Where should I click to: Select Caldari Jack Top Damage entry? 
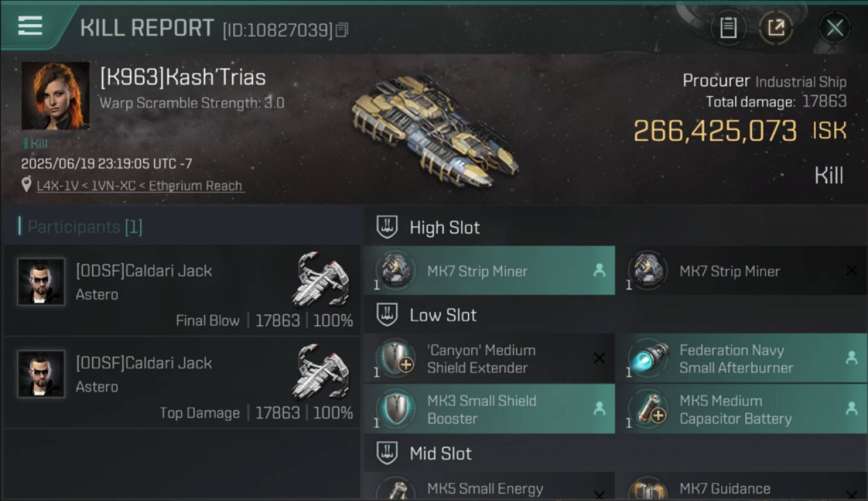(x=182, y=383)
